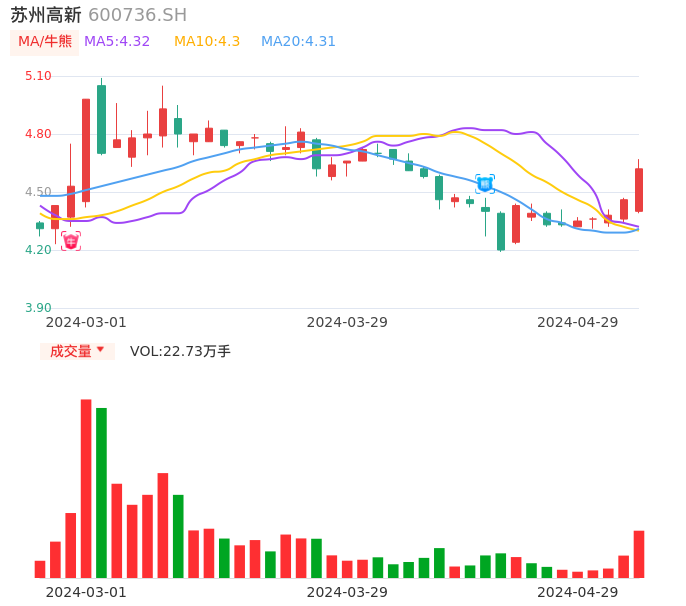Click the 2024-03-01 date label under price chart
686x606 pixels.
[x=86, y=322]
